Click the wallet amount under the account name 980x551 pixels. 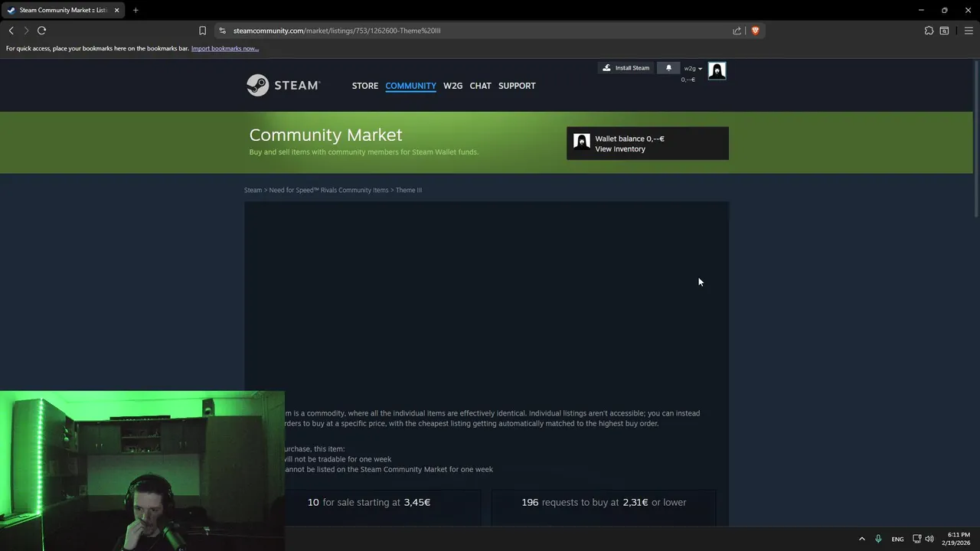point(688,80)
